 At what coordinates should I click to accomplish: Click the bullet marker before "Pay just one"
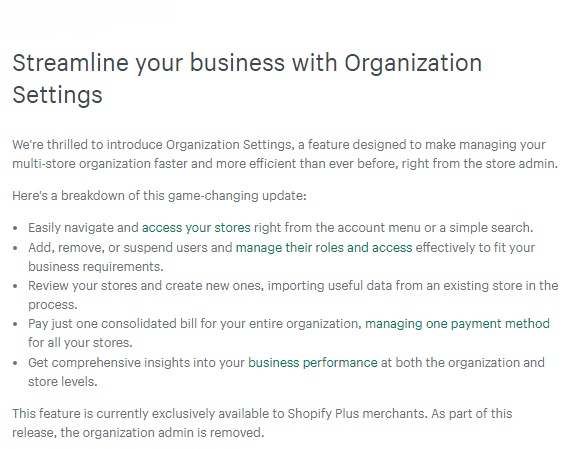(x=15, y=324)
